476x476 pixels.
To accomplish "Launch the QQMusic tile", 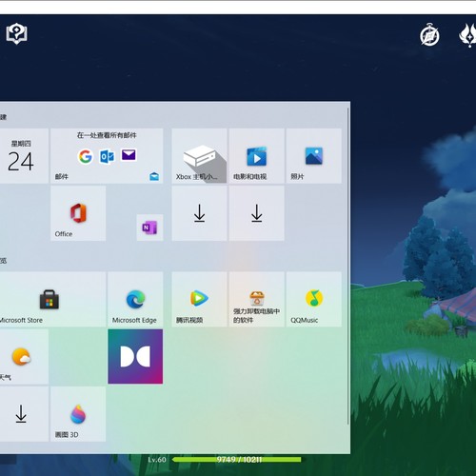I will (314, 299).
